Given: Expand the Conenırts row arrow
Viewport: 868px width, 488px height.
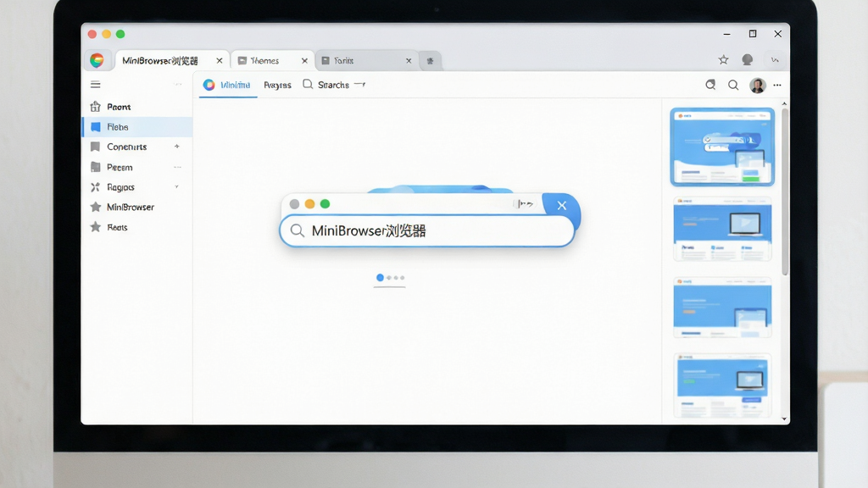Looking at the screenshot, I should point(177,147).
